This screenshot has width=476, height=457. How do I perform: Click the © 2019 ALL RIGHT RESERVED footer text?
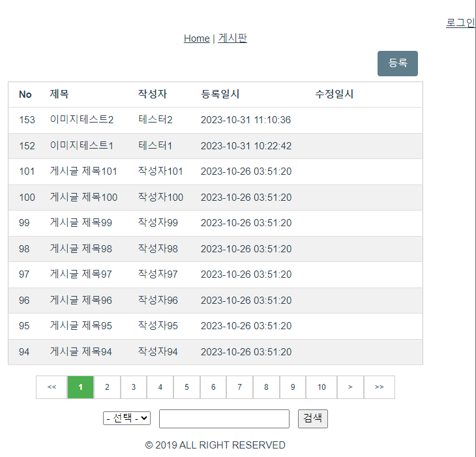(215, 445)
